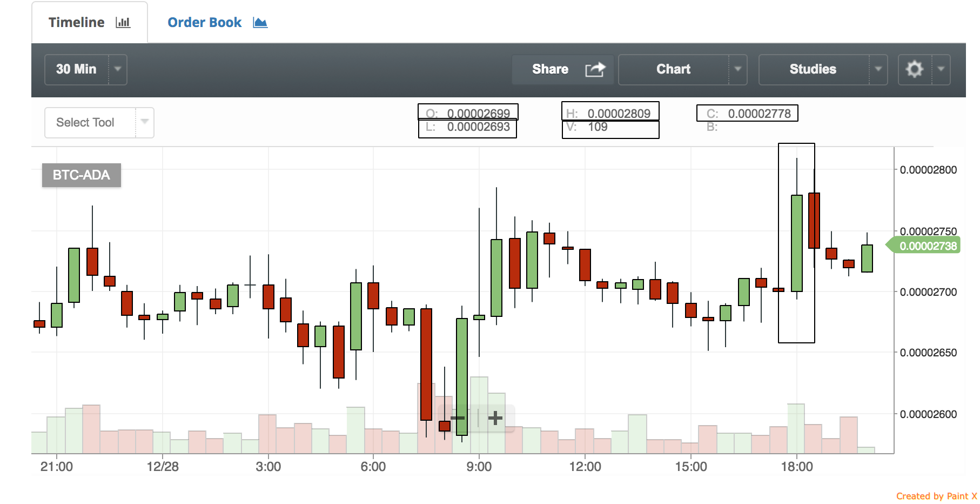Click the Order Book area chart icon
980x504 pixels.
260,23
